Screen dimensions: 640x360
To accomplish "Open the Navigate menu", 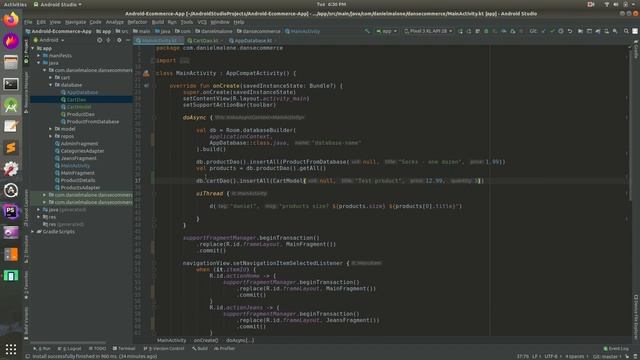I will (x=76, y=22).
